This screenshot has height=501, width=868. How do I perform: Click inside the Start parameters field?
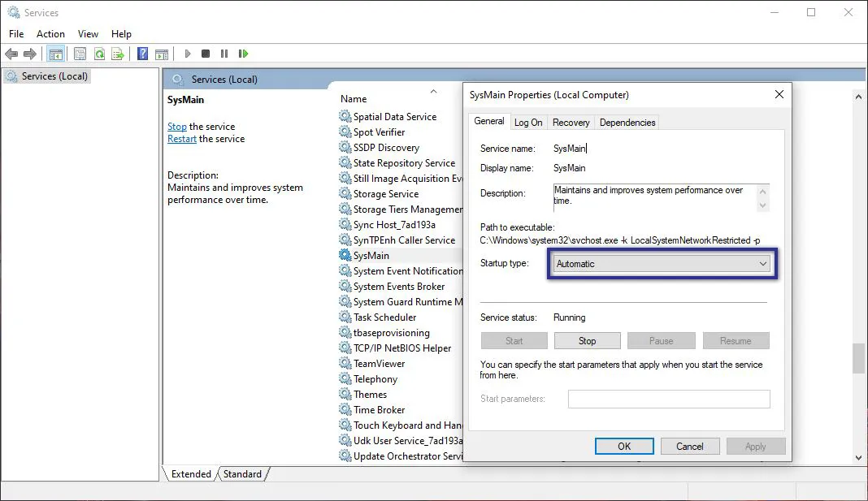pyautogui.click(x=668, y=399)
